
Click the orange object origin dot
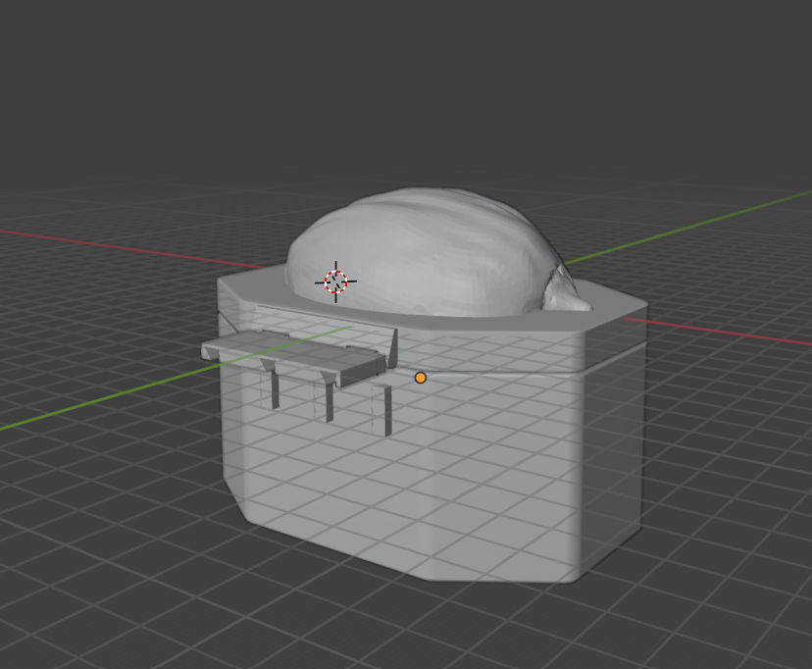(x=421, y=378)
